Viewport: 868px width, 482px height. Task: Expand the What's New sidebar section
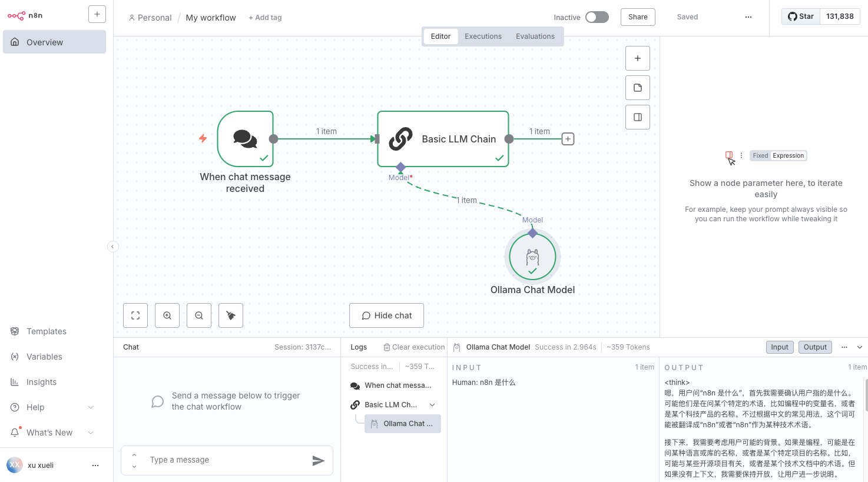[x=91, y=433]
